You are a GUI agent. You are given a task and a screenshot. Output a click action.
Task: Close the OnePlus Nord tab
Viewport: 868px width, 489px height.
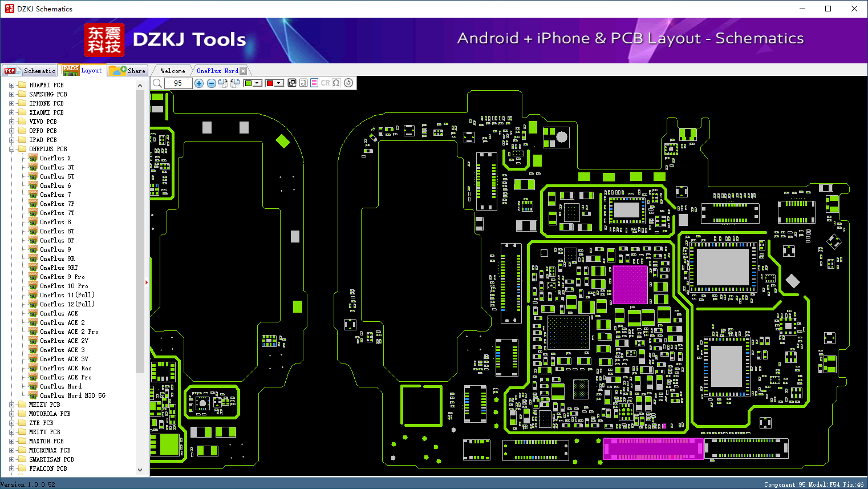click(244, 71)
